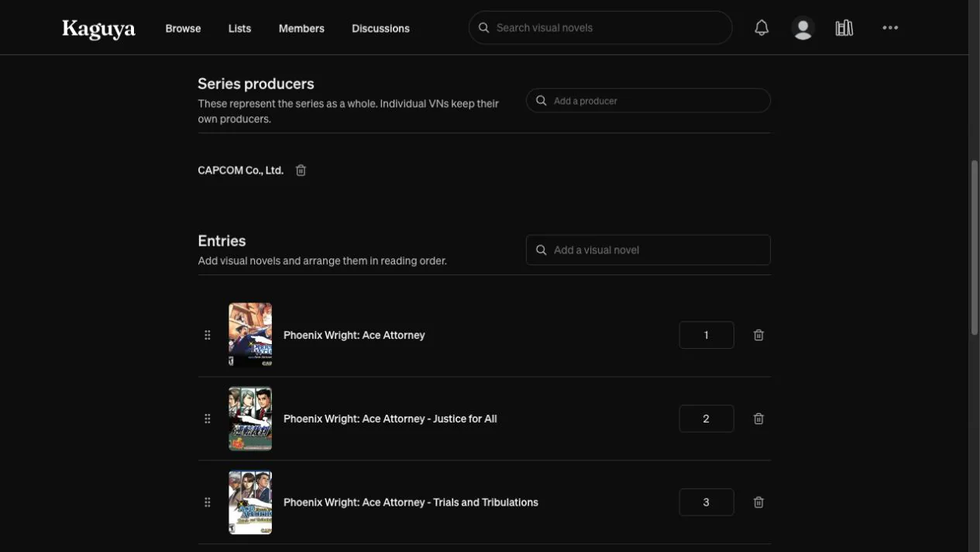Open Phoenix Wright: Ace Attorney title
Image resolution: width=980 pixels, height=552 pixels.
pos(354,335)
